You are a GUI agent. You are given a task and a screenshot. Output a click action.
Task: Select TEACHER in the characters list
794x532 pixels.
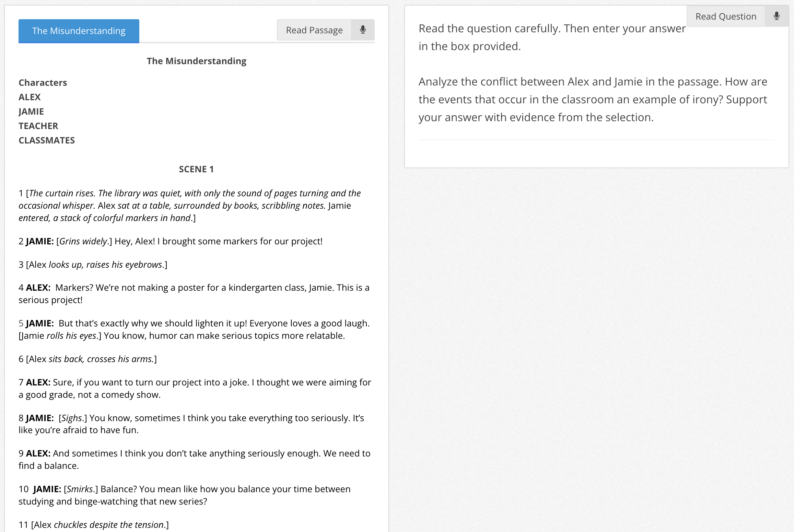coord(38,126)
